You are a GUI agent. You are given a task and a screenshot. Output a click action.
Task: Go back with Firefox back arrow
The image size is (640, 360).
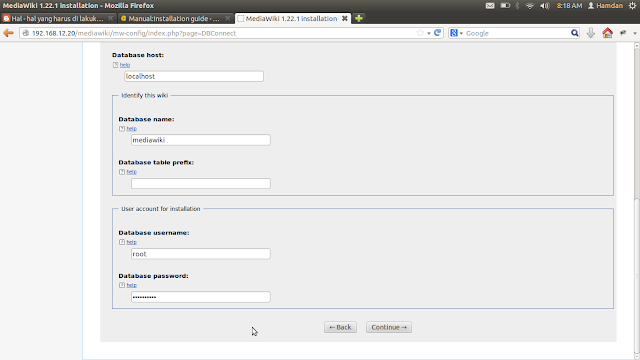(x=8, y=33)
